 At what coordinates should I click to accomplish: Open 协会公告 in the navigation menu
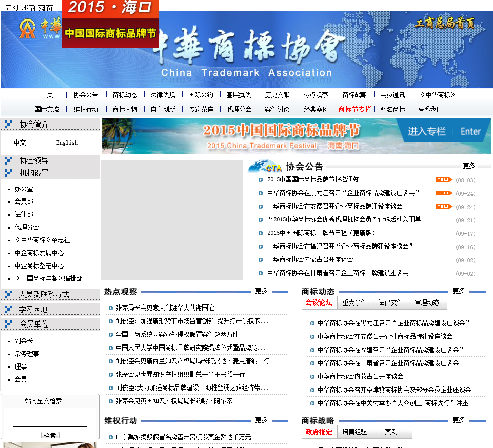point(86,95)
